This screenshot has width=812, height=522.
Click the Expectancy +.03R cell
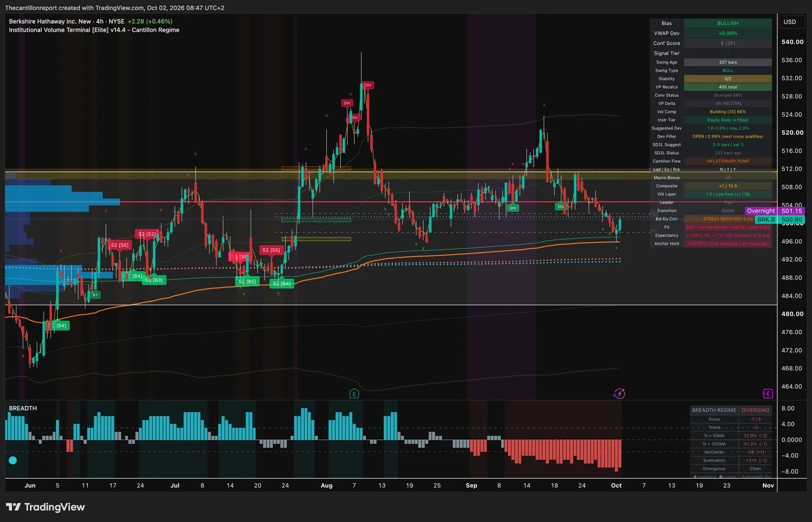pos(728,235)
